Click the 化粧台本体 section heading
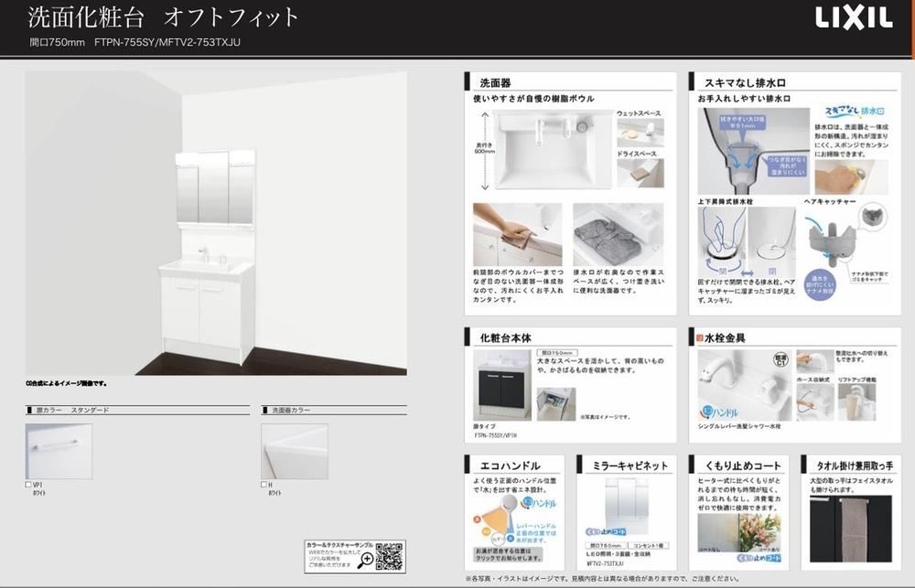915x588 pixels. (505, 338)
